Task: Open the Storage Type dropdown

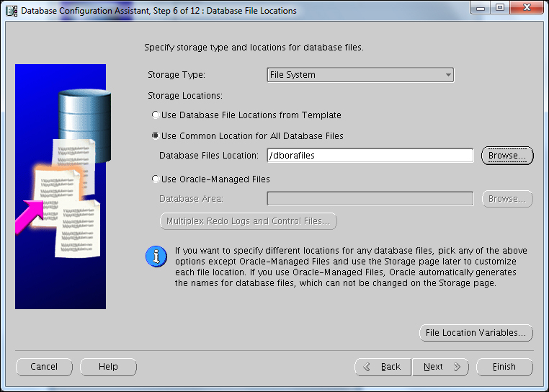Action: click(360, 75)
